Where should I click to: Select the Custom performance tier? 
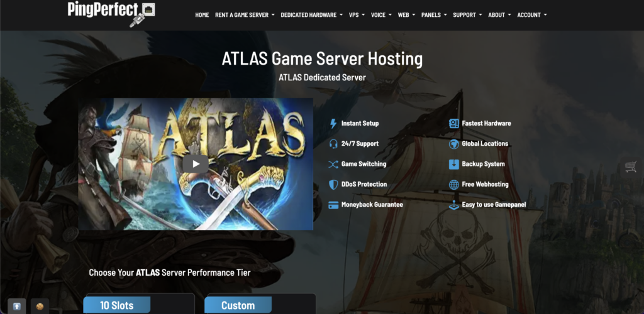pos(238,306)
